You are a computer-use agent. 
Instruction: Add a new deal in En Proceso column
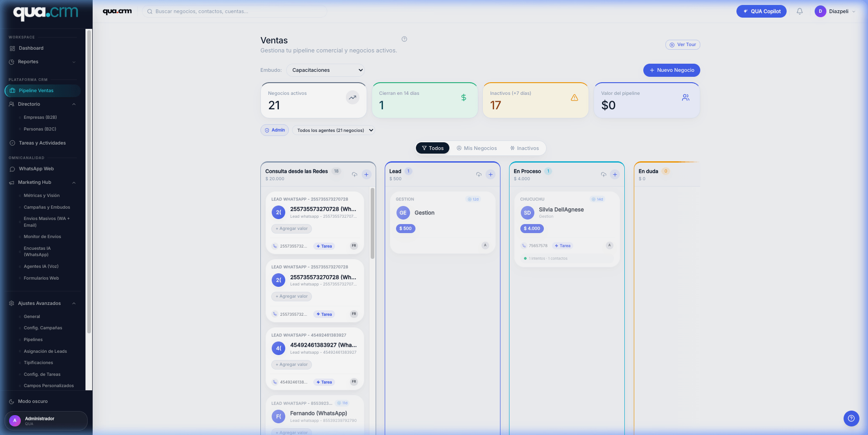click(615, 174)
